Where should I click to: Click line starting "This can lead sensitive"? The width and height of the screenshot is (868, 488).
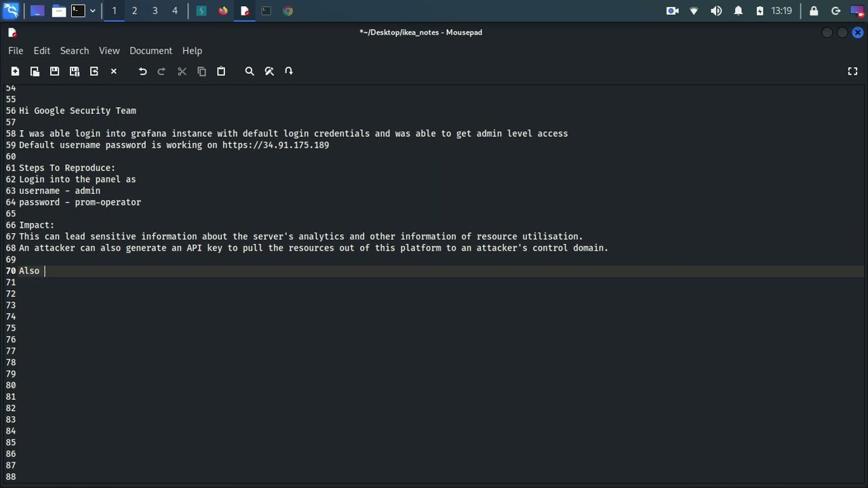pos(301,237)
